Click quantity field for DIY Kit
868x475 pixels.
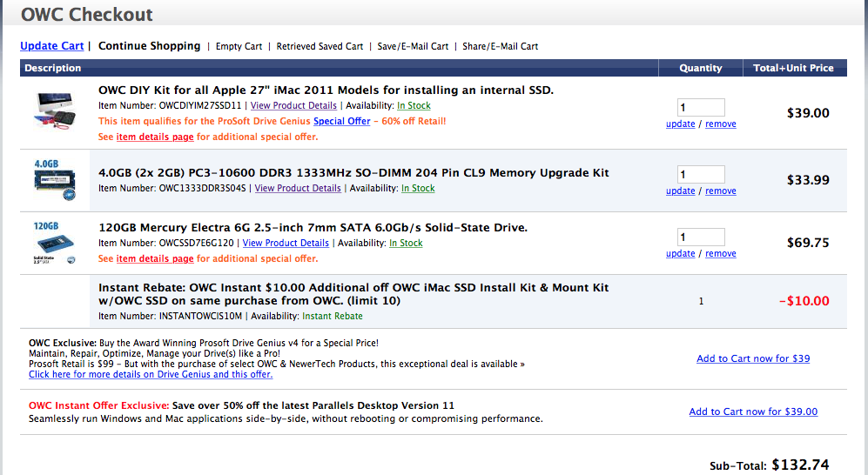(701, 107)
